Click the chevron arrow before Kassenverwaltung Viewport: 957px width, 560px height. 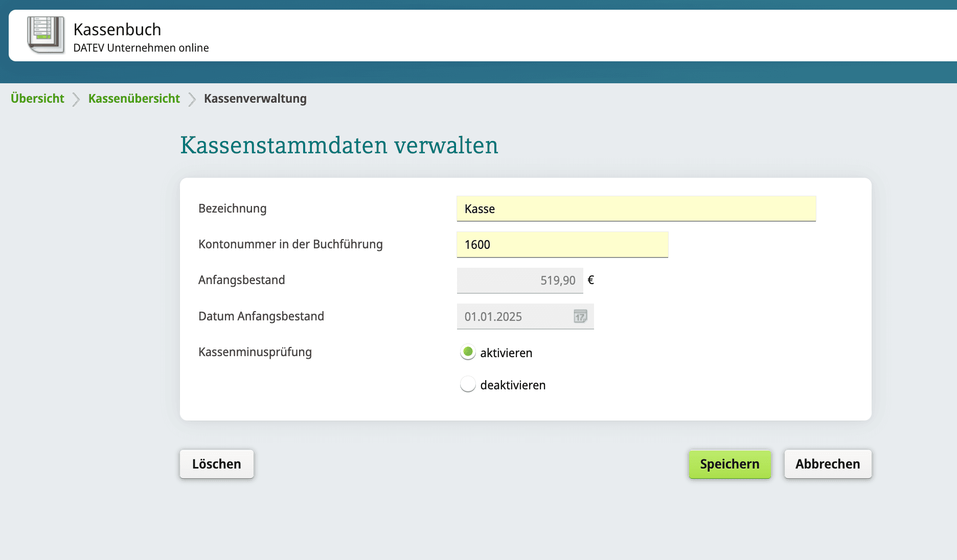(x=192, y=99)
